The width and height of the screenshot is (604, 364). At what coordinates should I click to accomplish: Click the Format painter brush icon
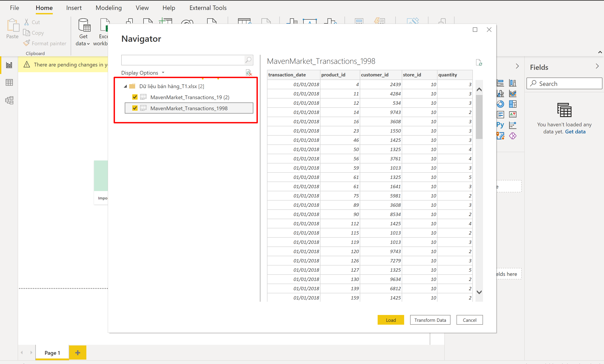(x=27, y=43)
